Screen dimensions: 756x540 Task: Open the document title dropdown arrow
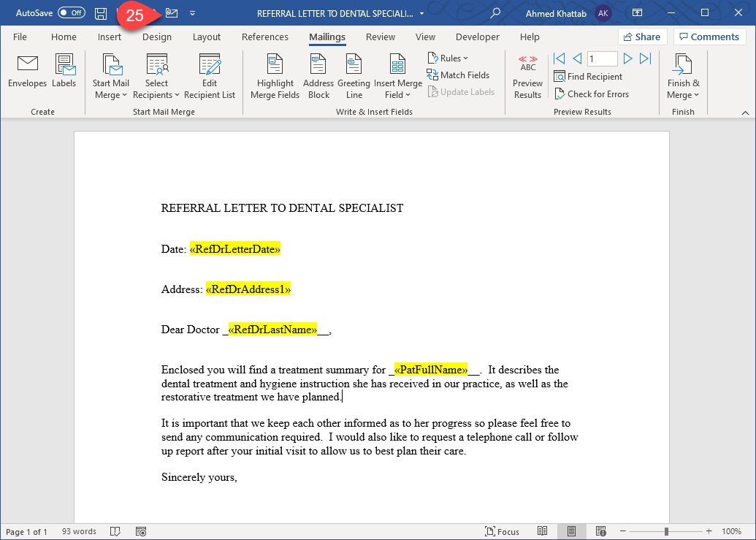[422, 13]
